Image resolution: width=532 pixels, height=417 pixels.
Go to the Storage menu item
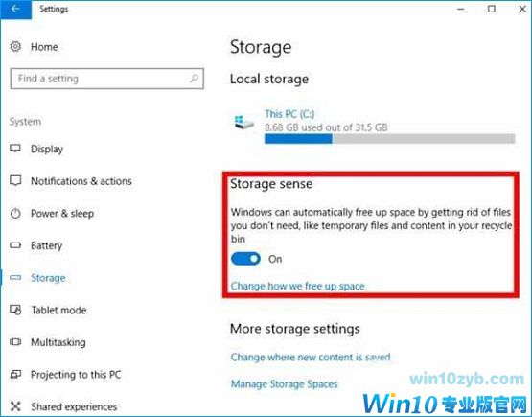48,278
